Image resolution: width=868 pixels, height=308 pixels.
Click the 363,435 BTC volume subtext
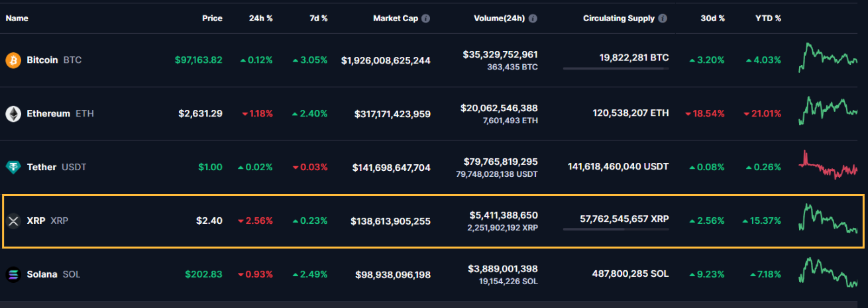513,67
